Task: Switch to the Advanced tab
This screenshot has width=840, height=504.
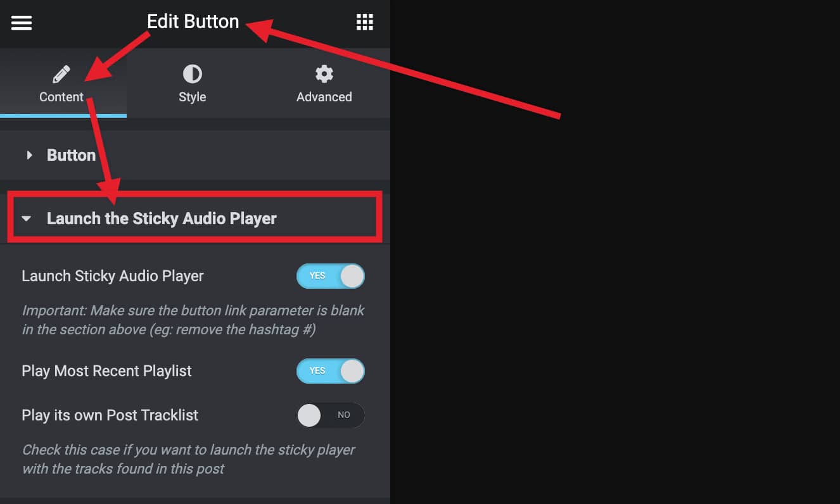Action: (x=324, y=83)
